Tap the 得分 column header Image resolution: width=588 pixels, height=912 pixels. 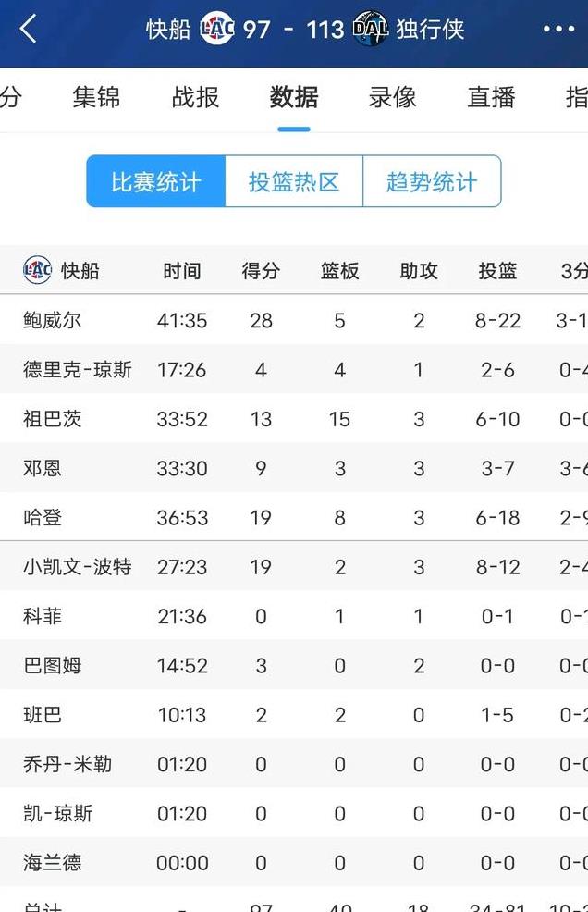(261, 271)
